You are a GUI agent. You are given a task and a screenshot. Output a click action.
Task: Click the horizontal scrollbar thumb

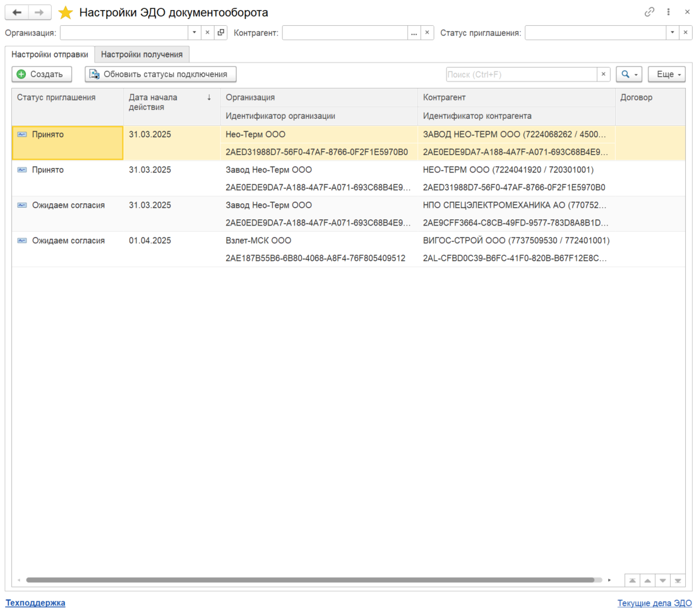click(310, 580)
